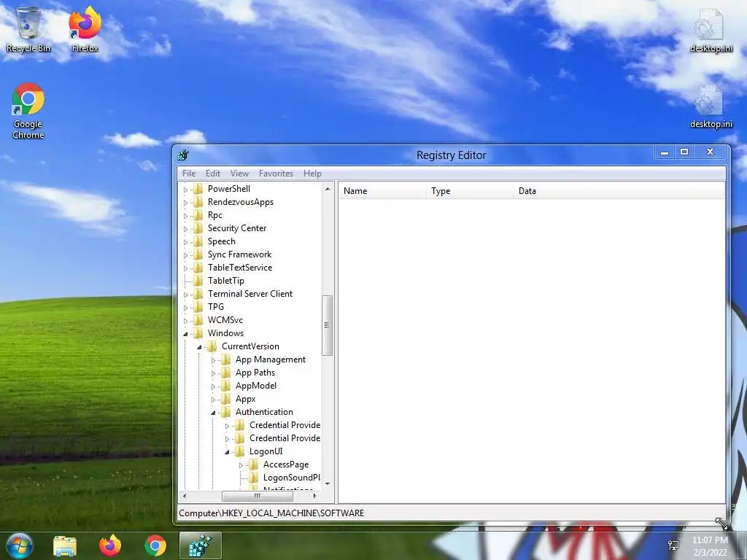Click the tree horizontal scroll left arrow
This screenshot has width=747, height=560.
(x=185, y=496)
